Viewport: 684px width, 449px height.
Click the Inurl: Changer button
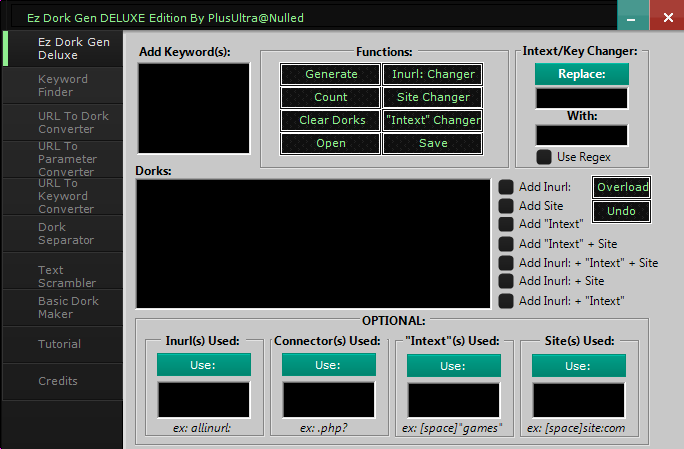tap(432, 74)
